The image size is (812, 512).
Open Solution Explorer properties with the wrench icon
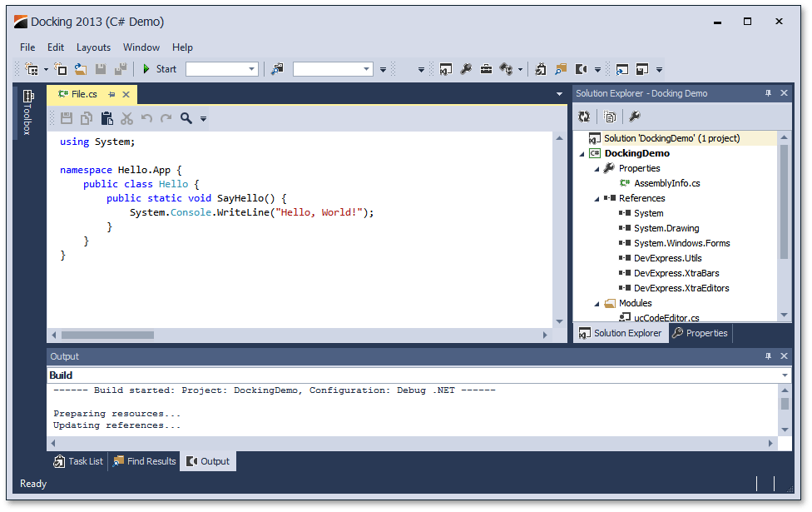[x=636, y=117]
